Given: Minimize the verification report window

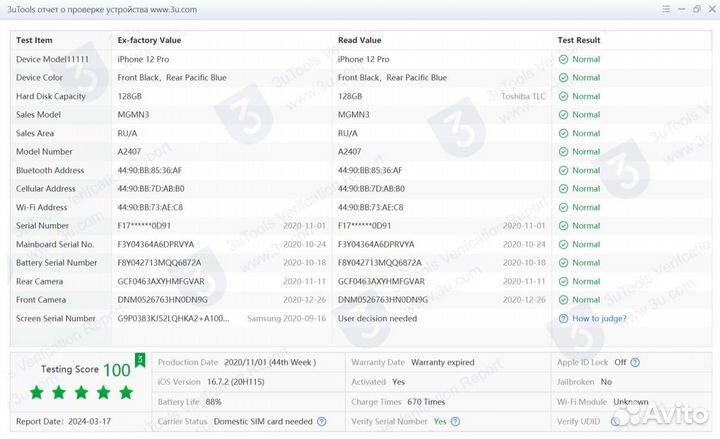Looking at the screenshot, I should coord(681,9).
